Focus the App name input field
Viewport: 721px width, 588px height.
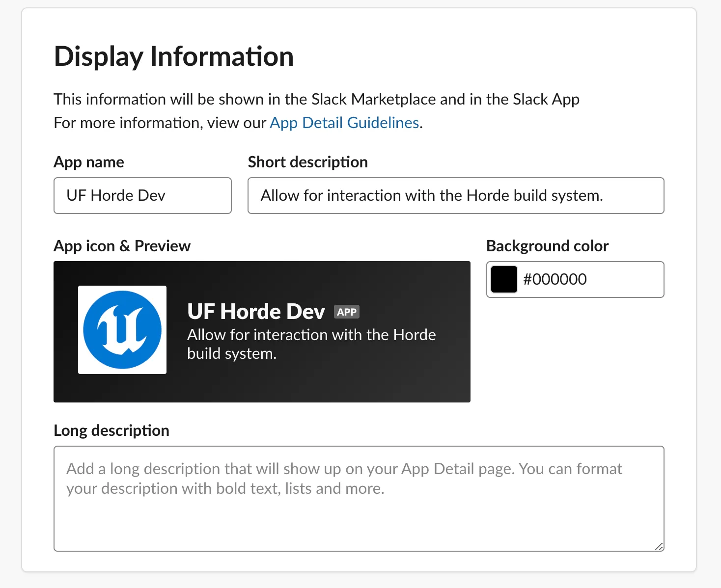[142, 195]
